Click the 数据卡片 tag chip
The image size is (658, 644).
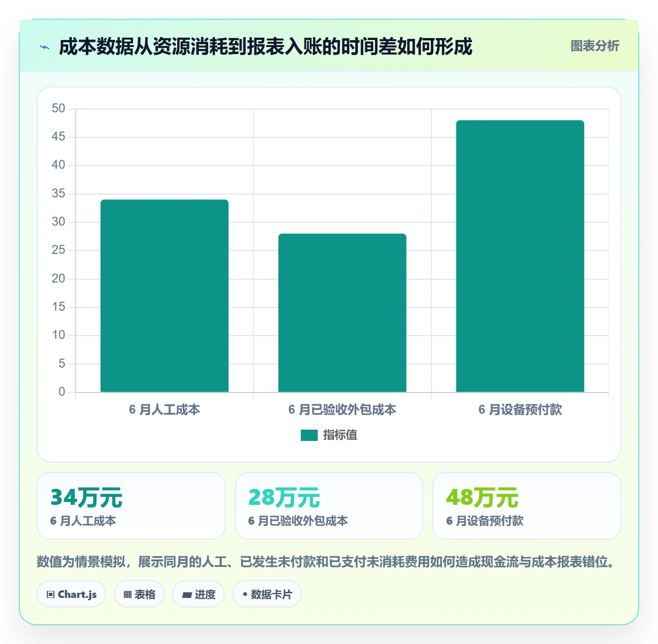[x=267, y=594]
